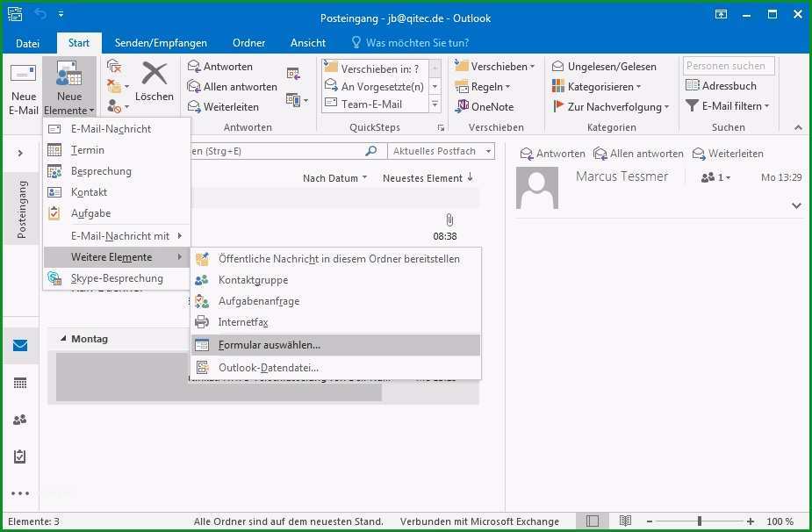
Task: Click the OneNote button
Action: tap(485, 107)
